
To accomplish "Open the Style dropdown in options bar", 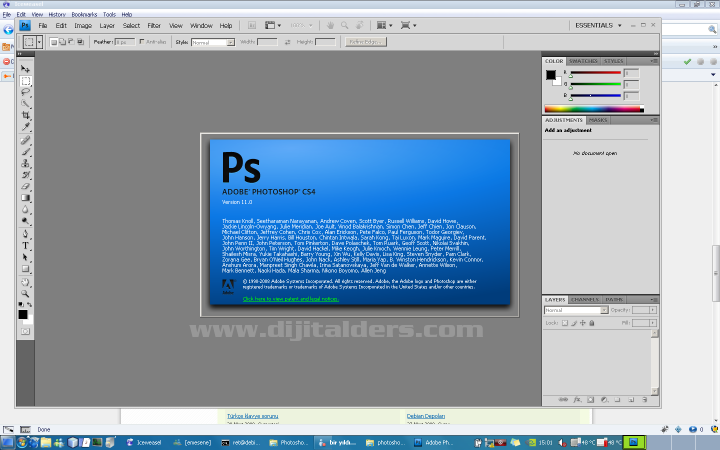I will 213,42.
